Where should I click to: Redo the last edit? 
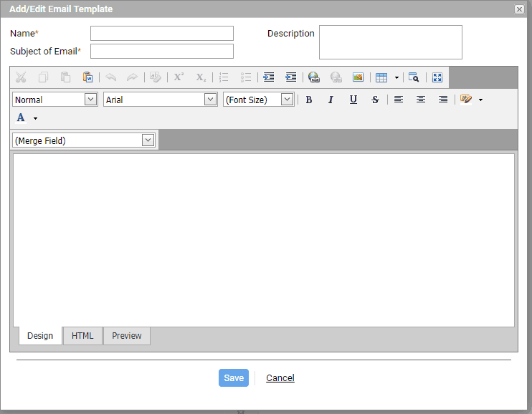[132, 77]
